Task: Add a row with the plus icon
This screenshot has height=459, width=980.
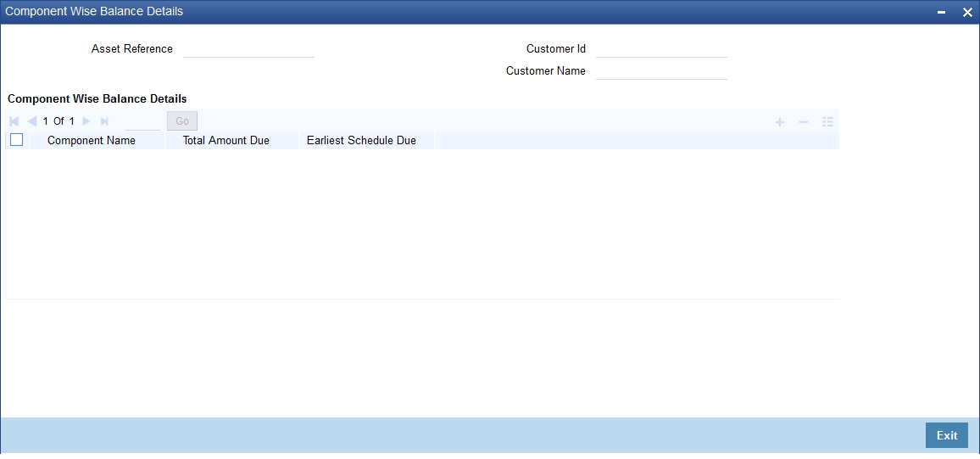Action: pos(779,122)
